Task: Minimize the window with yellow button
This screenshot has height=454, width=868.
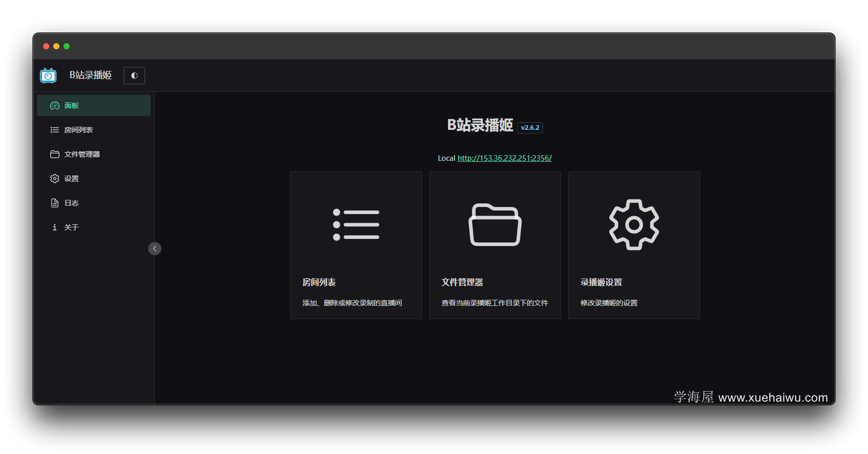Action: (x=56, y=46)
